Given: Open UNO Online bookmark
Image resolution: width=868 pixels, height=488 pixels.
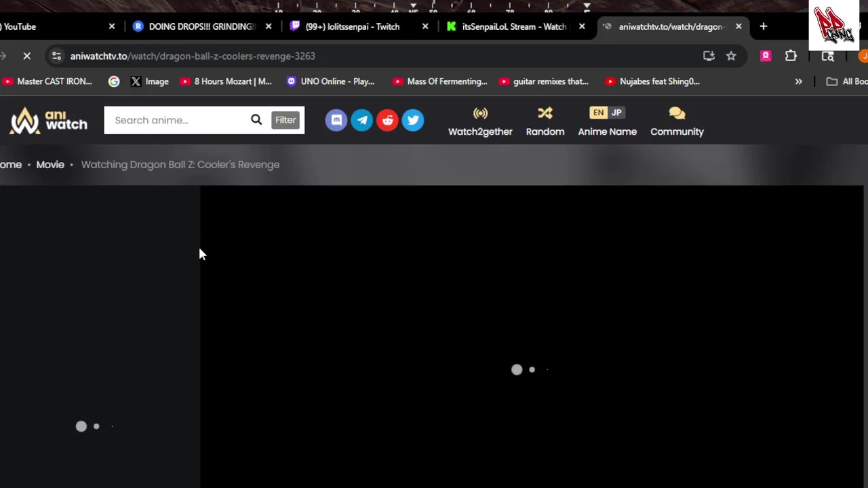Looking at the screenshot, I should tap(330, 81).
